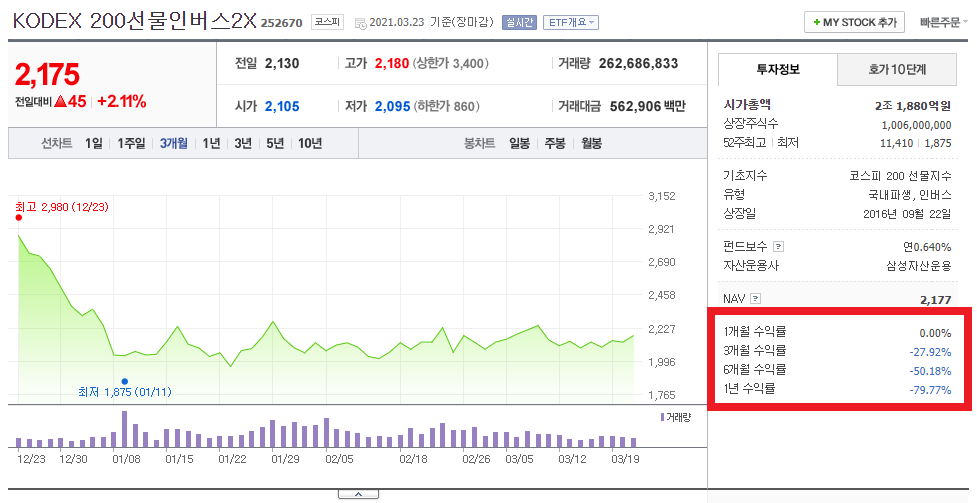The width and height of the screenshot is (977, 503).
Task: Click the KODEX 200선물인버스2X title
Action: [x=135, y=21]
